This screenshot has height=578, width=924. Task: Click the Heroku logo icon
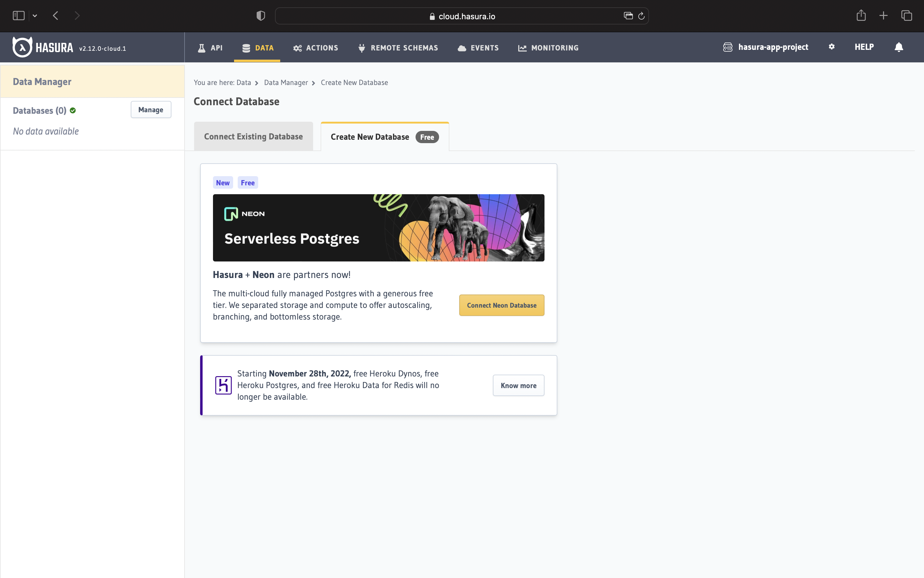point(223,385)
